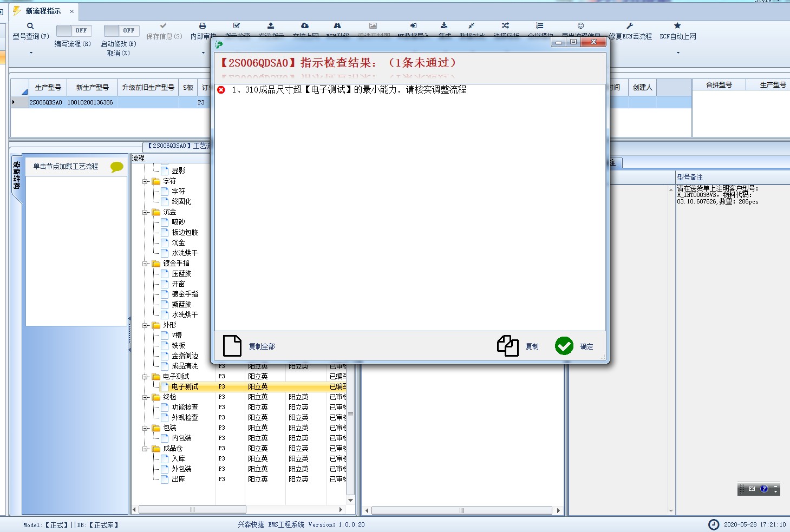
Task: Select the 入库 tree node
Action: [178, 459]
